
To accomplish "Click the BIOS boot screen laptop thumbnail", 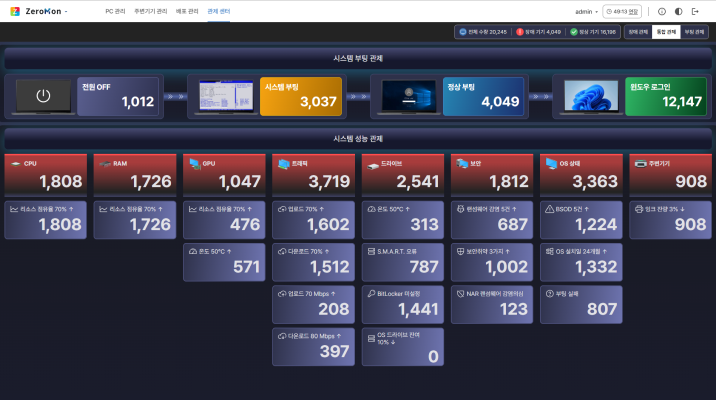I will [226, 96].
